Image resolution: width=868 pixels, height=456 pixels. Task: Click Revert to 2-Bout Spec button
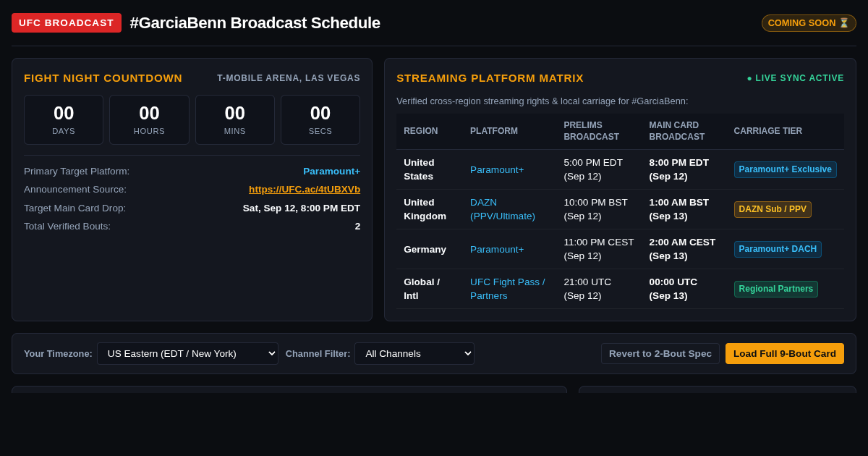pyautogui.click(x=660, y=353)
